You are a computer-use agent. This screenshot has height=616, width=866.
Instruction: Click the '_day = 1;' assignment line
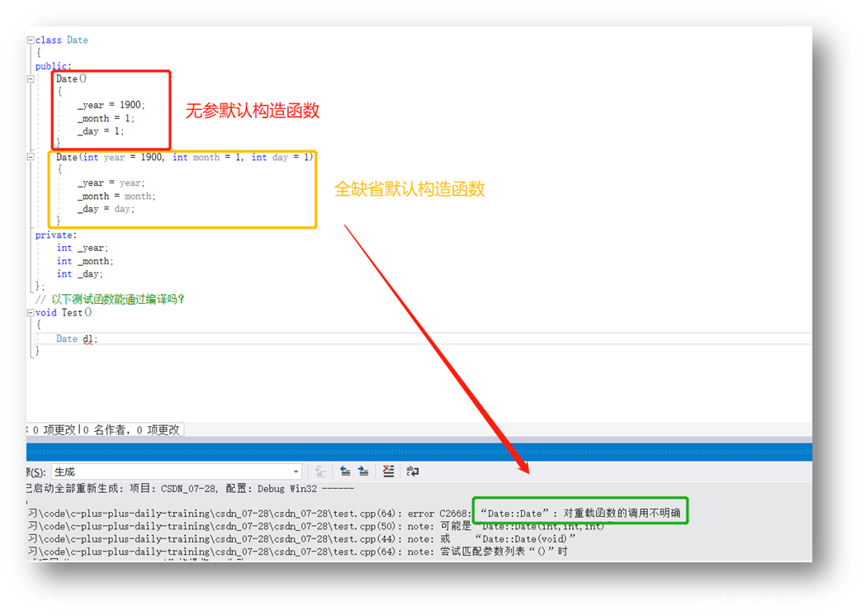101,131
